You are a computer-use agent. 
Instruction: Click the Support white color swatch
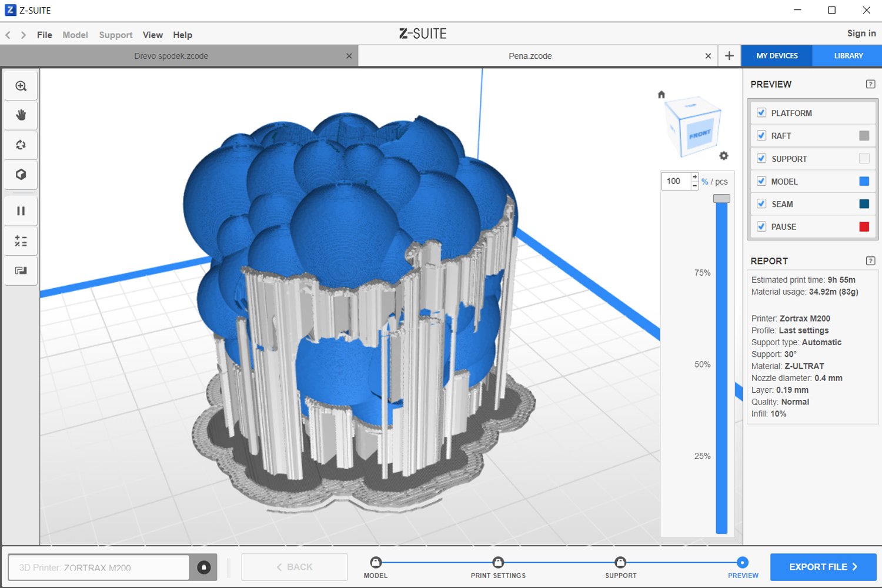[x=864, y=158]
